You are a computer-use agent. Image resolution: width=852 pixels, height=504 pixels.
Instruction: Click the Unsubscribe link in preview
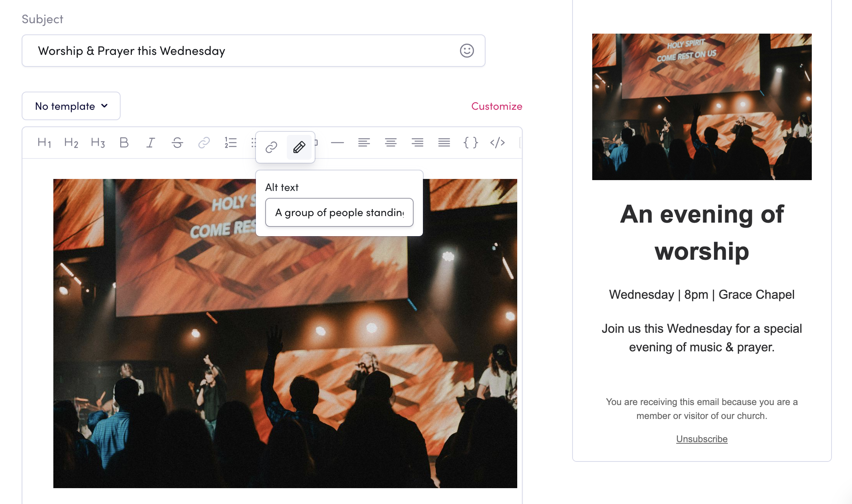pos(701,438)
